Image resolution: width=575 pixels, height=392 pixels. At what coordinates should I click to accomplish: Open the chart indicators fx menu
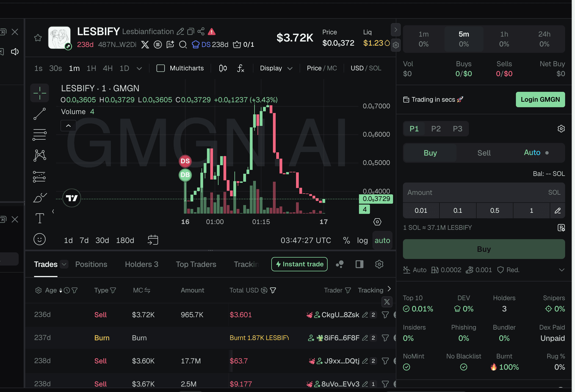click(240, 68)
